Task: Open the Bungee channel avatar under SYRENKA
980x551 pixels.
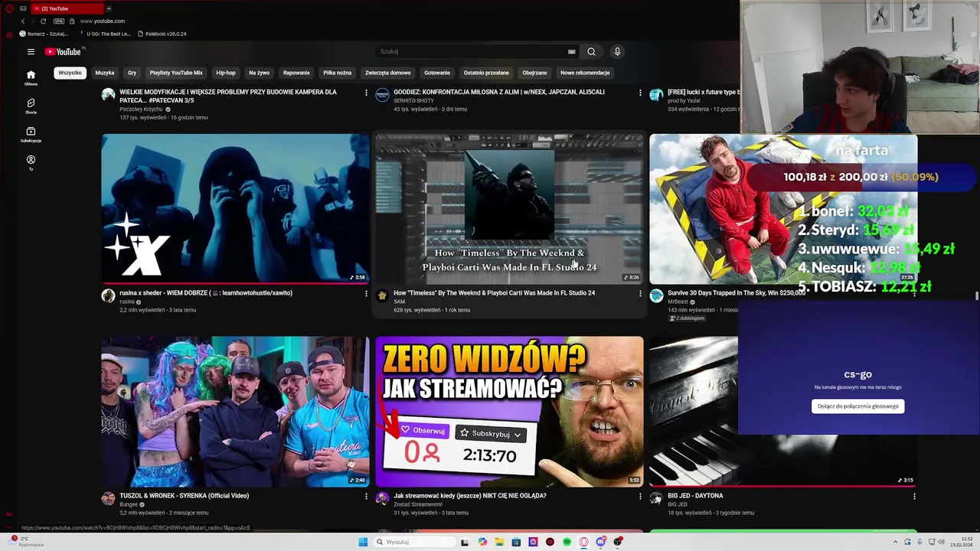Action: [x=108, y=499]
